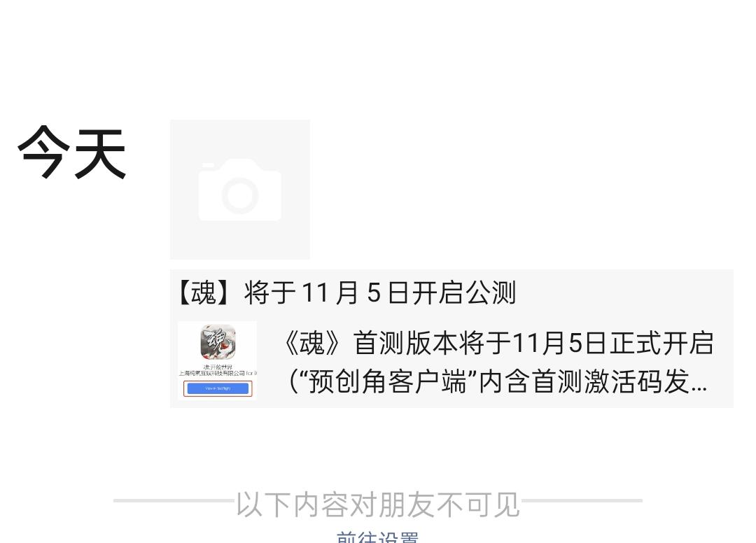The height and width of the screenshot is (543, 756).
Task: Click the blue View in TestFlight button
Action: point(218,388)
